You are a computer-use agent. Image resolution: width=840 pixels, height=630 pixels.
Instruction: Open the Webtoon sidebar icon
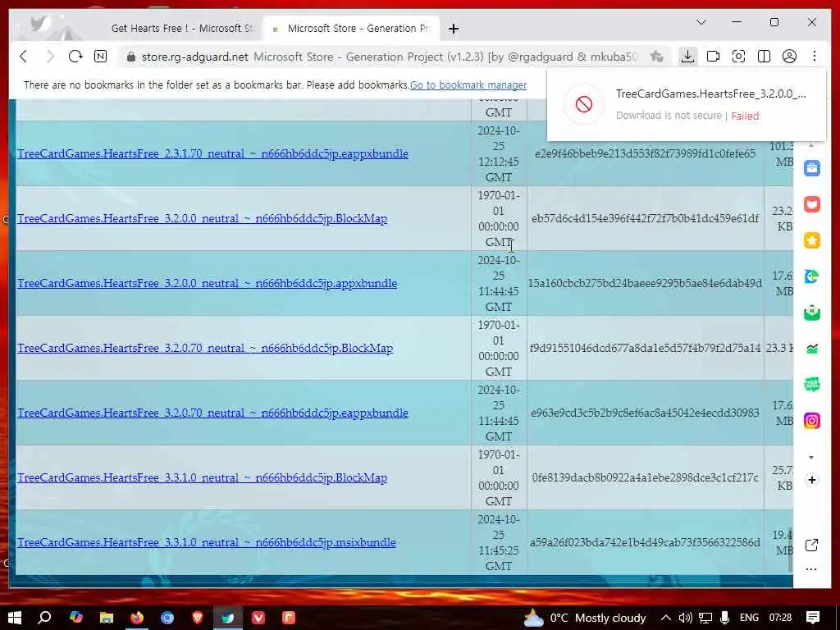pos(811,385)
